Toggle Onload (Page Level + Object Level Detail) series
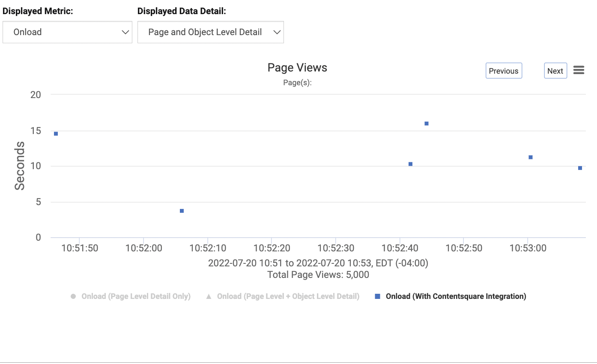The image size is (597, 364). (282, 296)
